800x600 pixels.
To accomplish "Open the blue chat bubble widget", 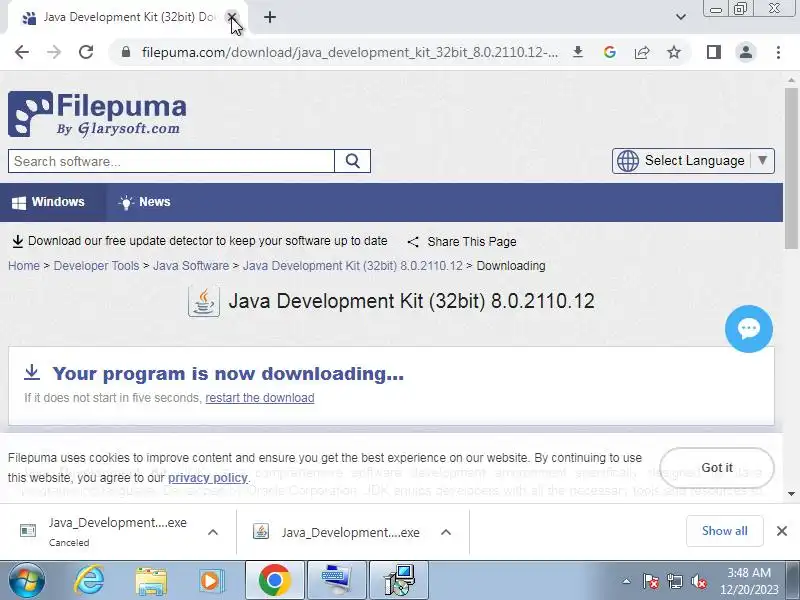I will pyautogui.click(x=748, y=329).
